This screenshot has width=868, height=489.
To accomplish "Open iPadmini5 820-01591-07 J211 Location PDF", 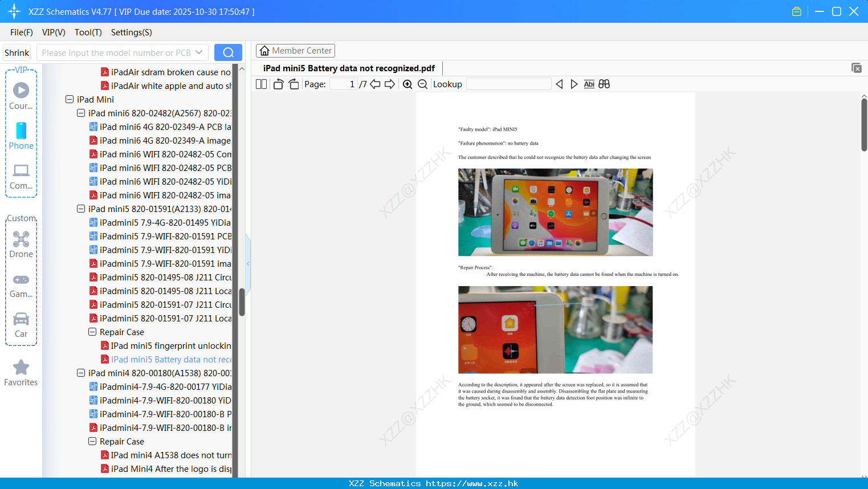I will click(x=160, y=318).
